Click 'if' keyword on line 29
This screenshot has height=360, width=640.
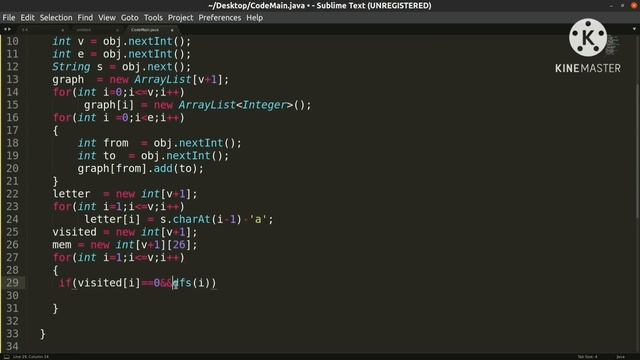point(65,282)
